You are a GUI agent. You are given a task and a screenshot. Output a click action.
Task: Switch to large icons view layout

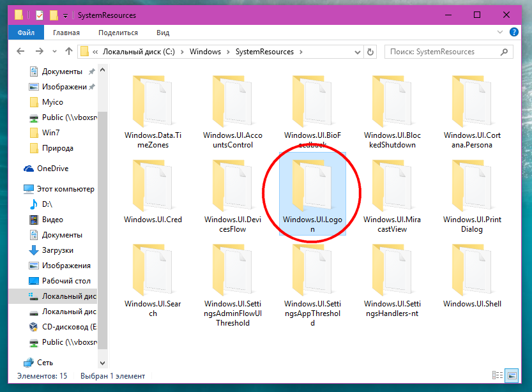pyautogui.click(x=512, y=375)
